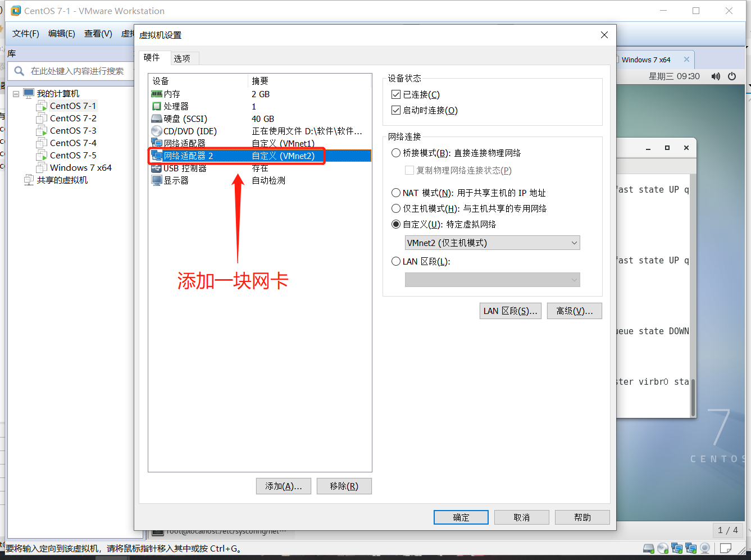Screen dimensions: 751x560
Task: Open the 编辑(E) menu
Action: point(62,34)
